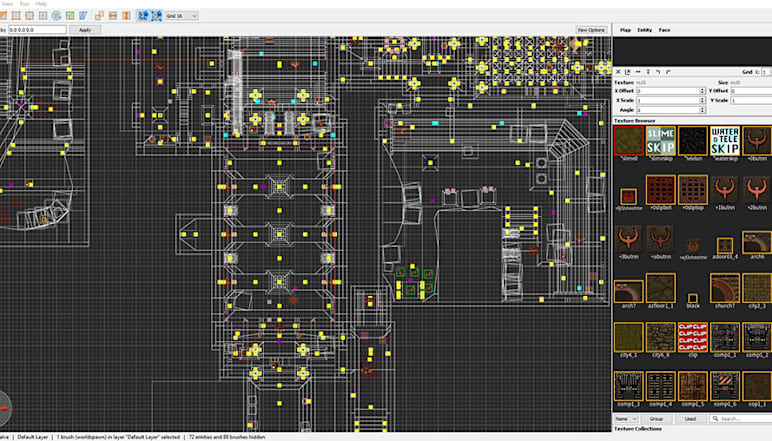The width and height of the screenshot is (772, 441).
Task: Select the +0sliptop grate texture
Action: pos(693,189)
